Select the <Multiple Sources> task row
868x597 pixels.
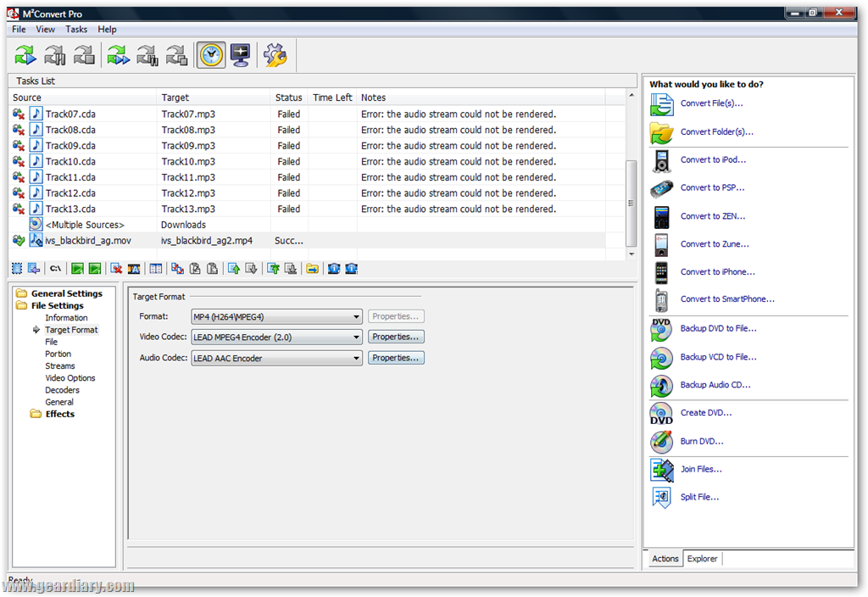(309, 226)
